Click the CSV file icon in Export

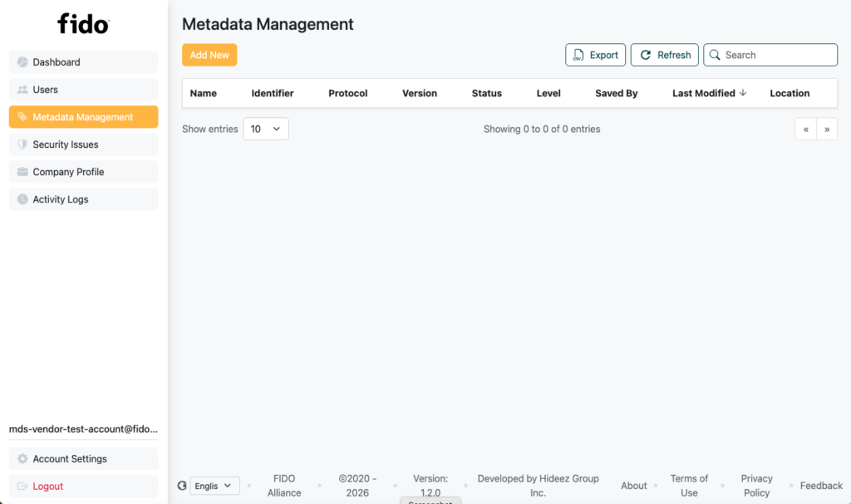pos(578,55)
